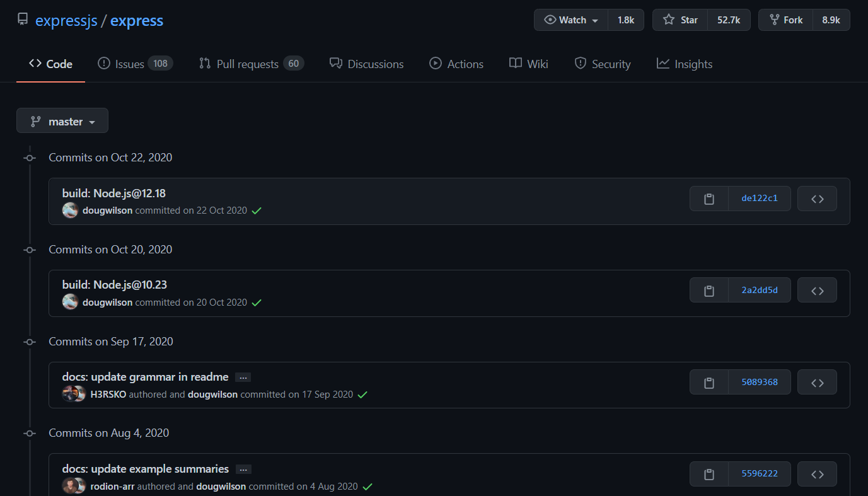Click H3RSKO avatar on grammar commit

click(68, 395)
